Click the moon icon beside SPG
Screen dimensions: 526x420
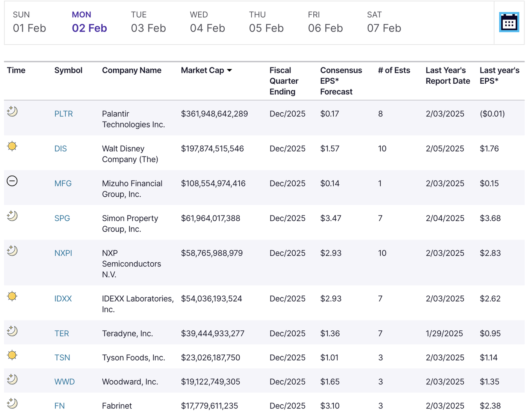12,216
